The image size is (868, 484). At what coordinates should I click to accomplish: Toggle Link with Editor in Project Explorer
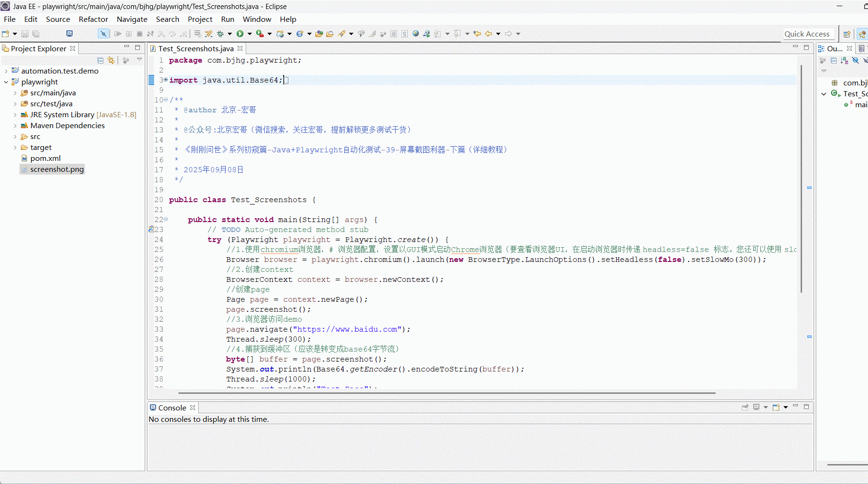point(111,60)
